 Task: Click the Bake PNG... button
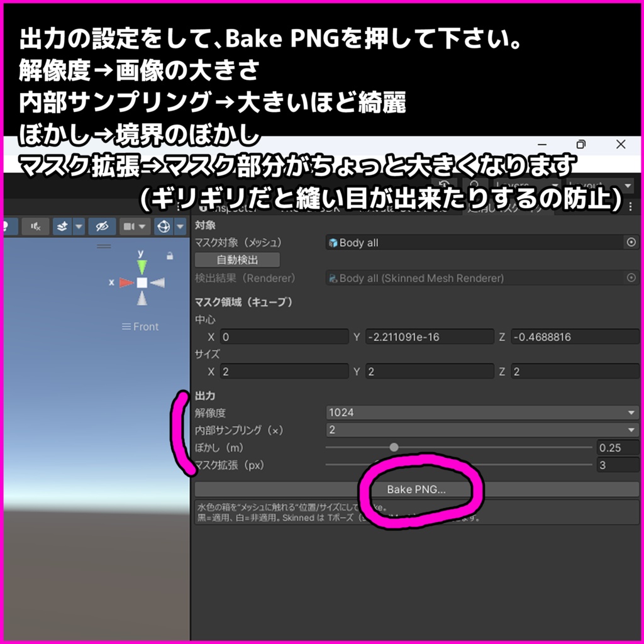tap(416, 489)
